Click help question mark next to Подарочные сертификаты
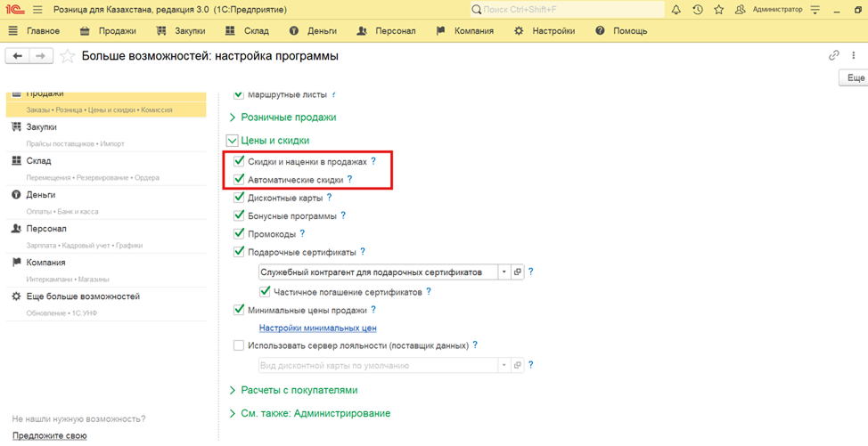Image resolution: width=868 pixels, height=446 pixels. click(363, 251)
